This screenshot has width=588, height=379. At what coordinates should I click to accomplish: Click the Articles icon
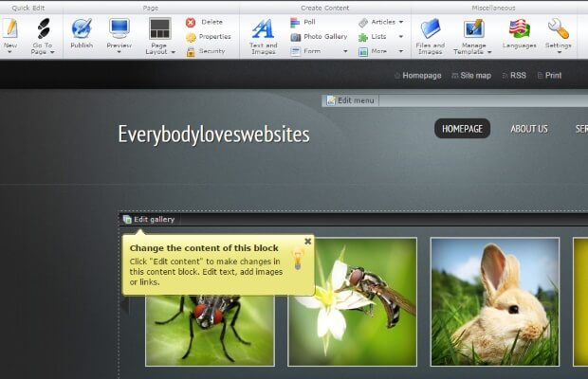point(363,23)
